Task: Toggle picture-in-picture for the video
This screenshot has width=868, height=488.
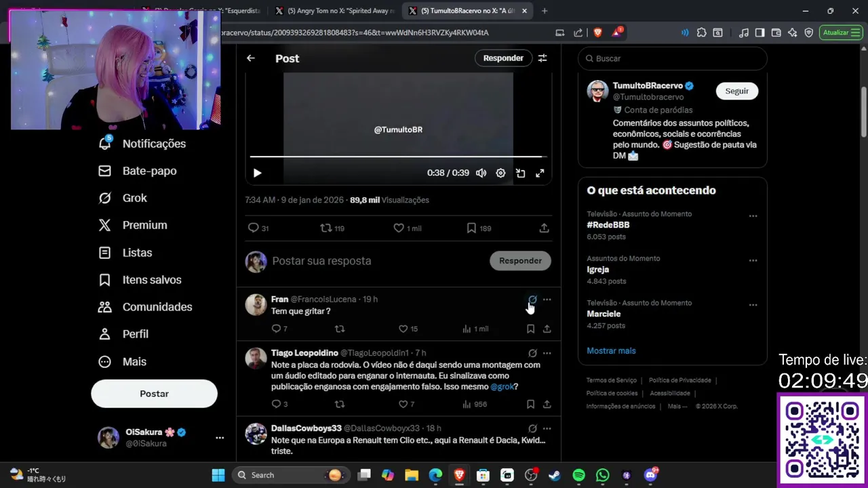Action: click(520, 173)
